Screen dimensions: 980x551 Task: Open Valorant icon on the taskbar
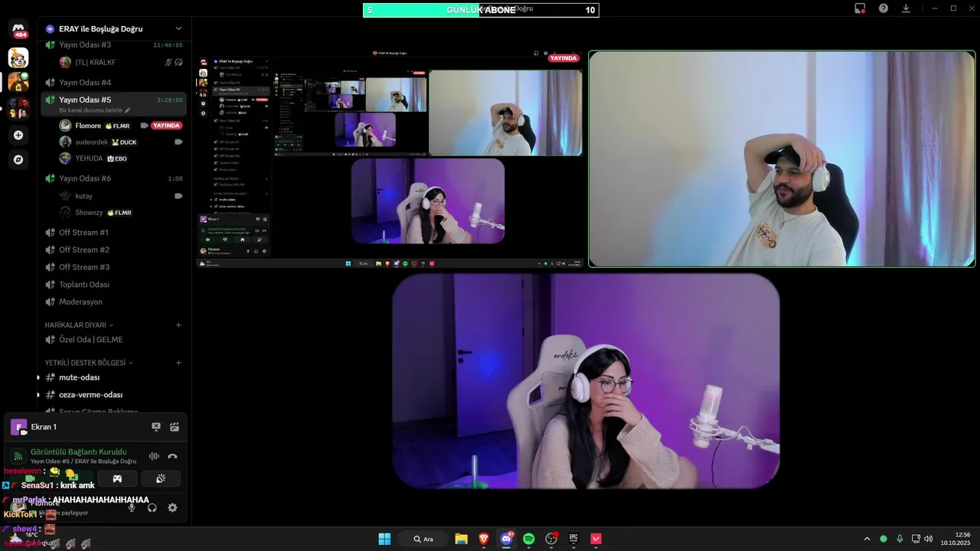pyautogui.click(x=596, y=539)
